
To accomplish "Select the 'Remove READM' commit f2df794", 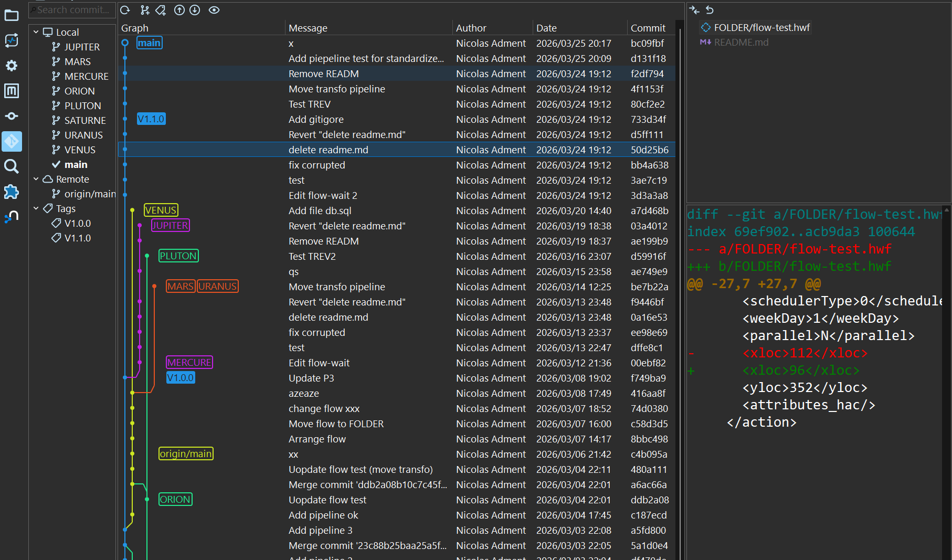I will (x=397, y=73).
